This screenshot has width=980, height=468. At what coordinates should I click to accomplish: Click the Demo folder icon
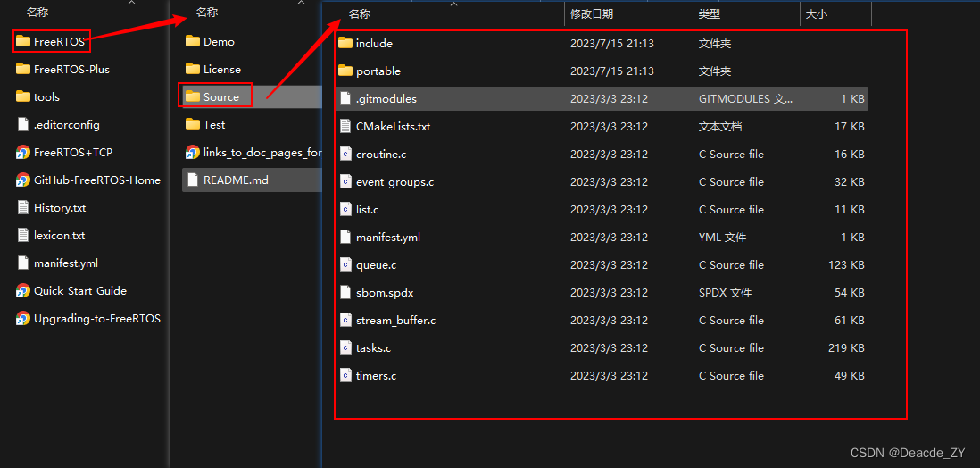(x=193, y=41)
